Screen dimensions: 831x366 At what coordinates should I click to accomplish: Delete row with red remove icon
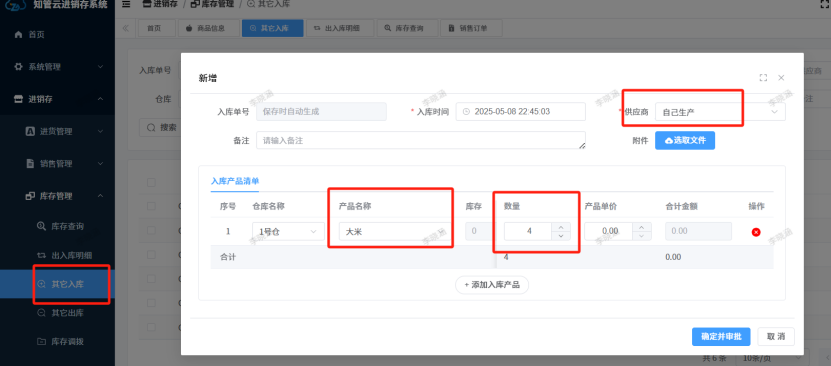pyautogui.click(x=756, y=232)
